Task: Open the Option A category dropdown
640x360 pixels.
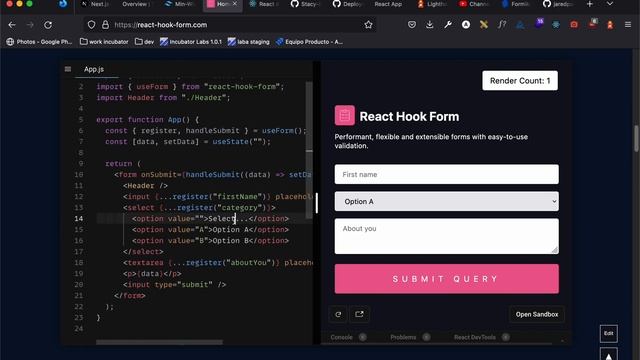Action: [447, 201]
